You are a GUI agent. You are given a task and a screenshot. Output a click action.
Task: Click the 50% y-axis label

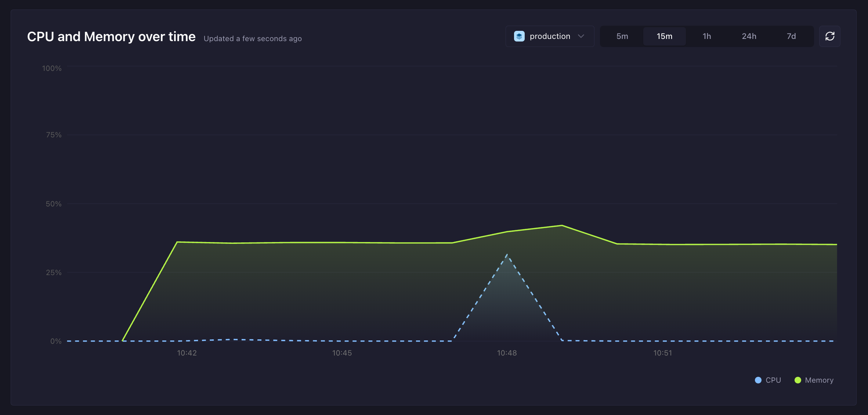tap(54, 204)
